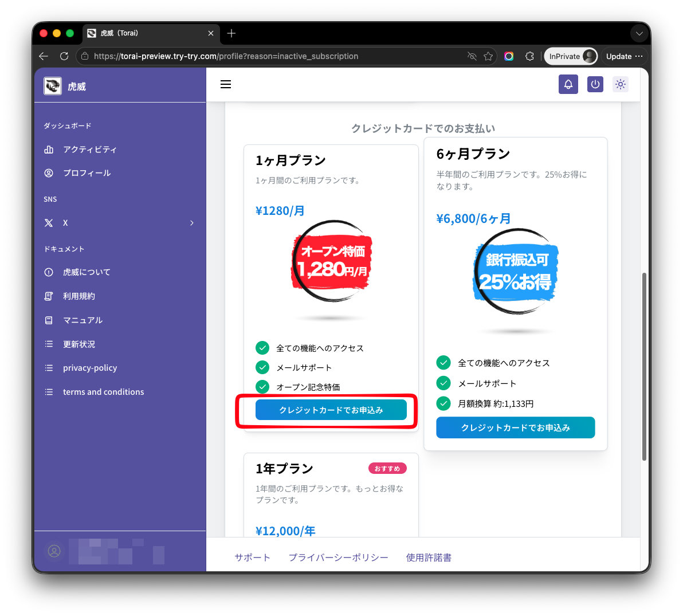Screen dimensions: 683x616
Task: Click the red オープン特価 1,280円 badge image
Action: 332,261
